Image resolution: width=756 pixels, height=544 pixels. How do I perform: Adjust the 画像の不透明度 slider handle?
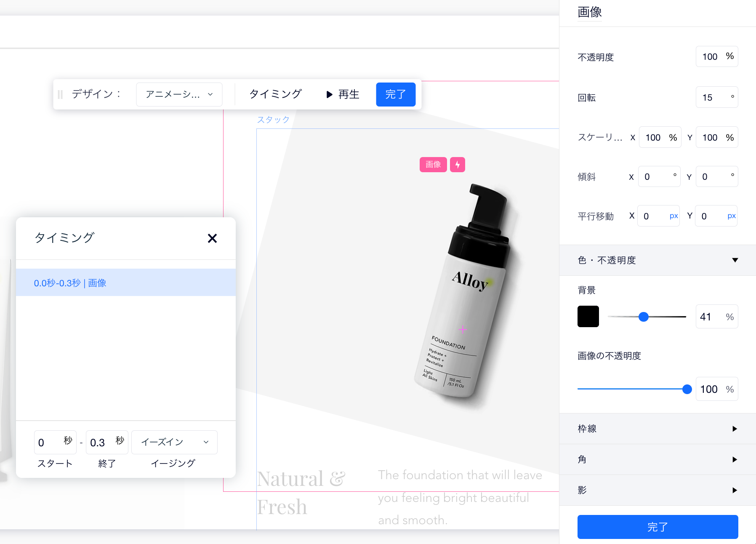pos(687,389)
